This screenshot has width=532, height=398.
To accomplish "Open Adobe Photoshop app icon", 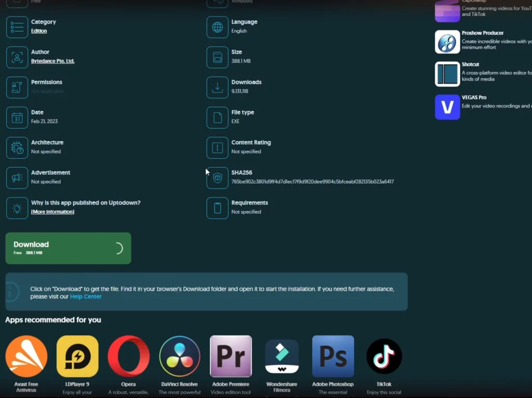I will coord(333,356).
